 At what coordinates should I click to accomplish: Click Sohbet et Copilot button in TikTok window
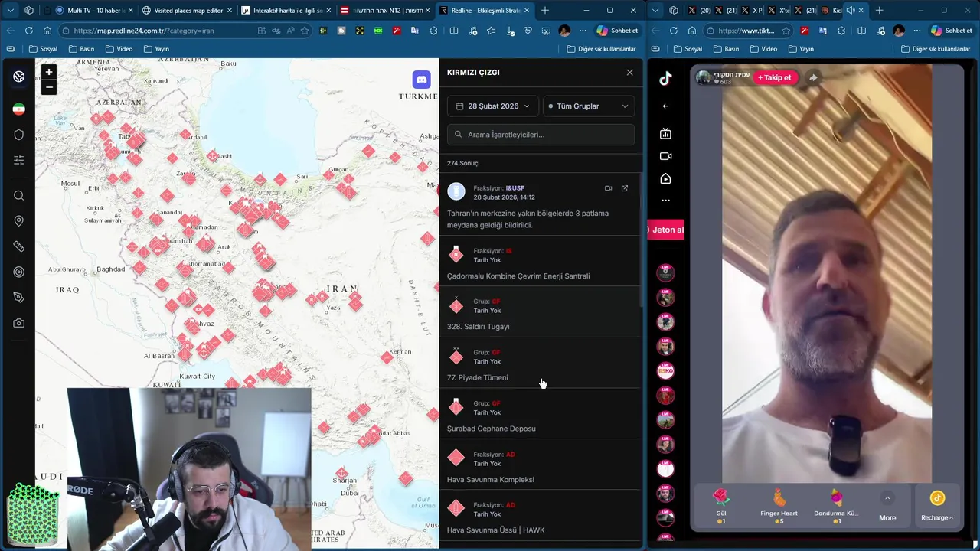pos(951,31)
